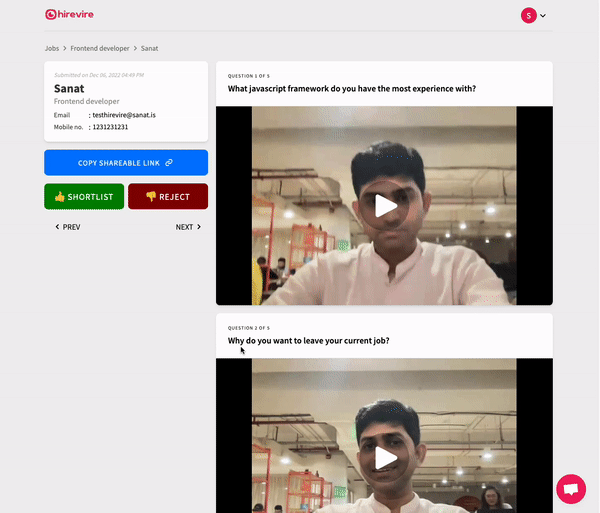Select the Sanat breadcrumb item

click(x=149, y=48)
